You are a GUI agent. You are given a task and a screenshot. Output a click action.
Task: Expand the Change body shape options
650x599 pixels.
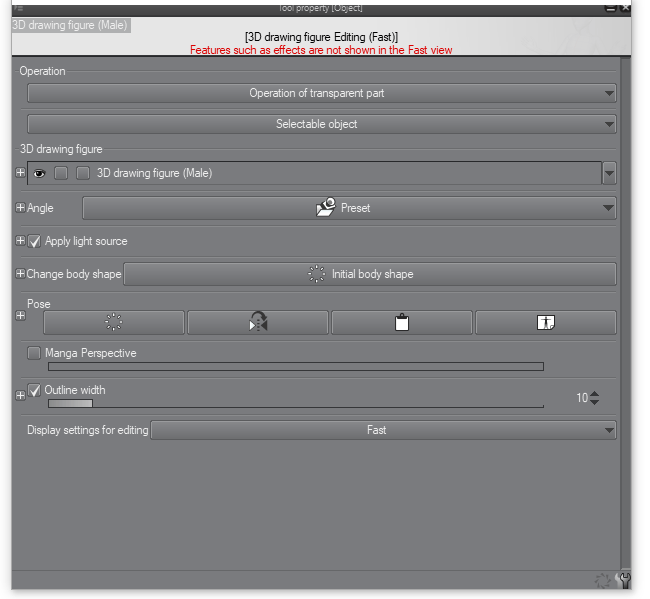click(20, 274)
